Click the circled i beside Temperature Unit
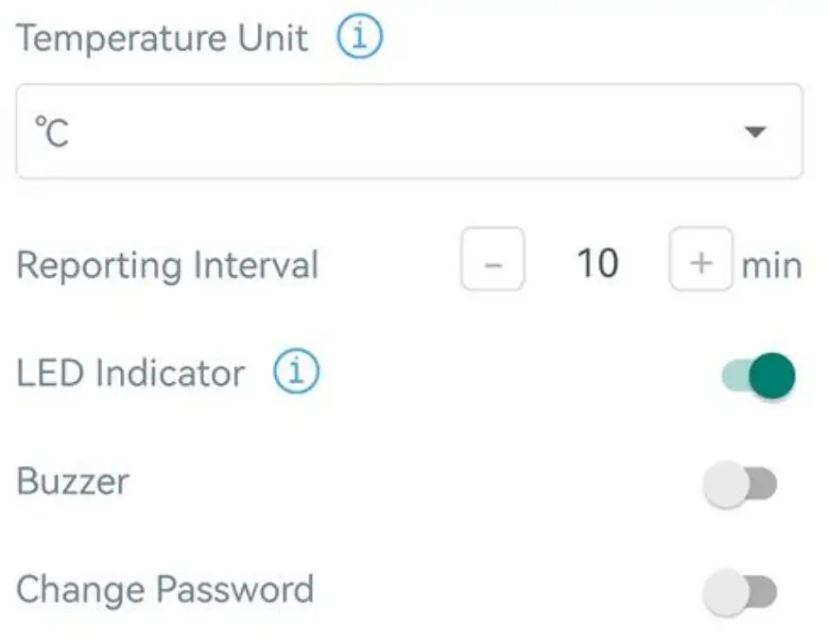The image size is (829, 644). (360, 36)
